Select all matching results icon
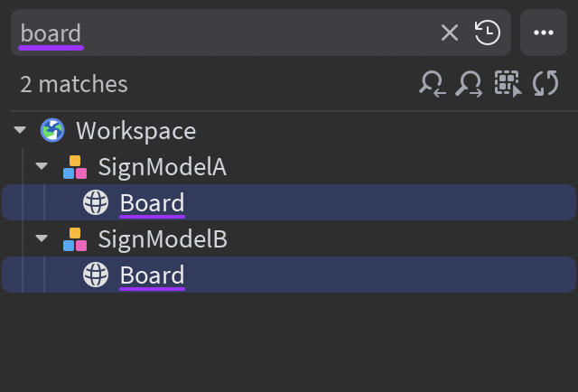This screenshot has width=578, height=392. [508, 85]
